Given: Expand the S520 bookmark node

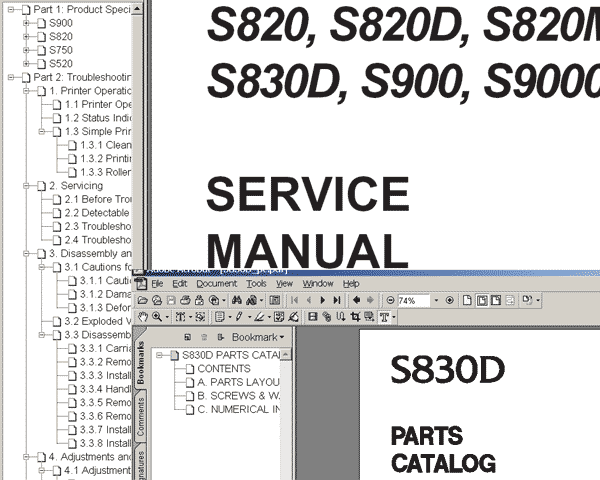Looking at the screenshot, I should [x=26, y=64].
